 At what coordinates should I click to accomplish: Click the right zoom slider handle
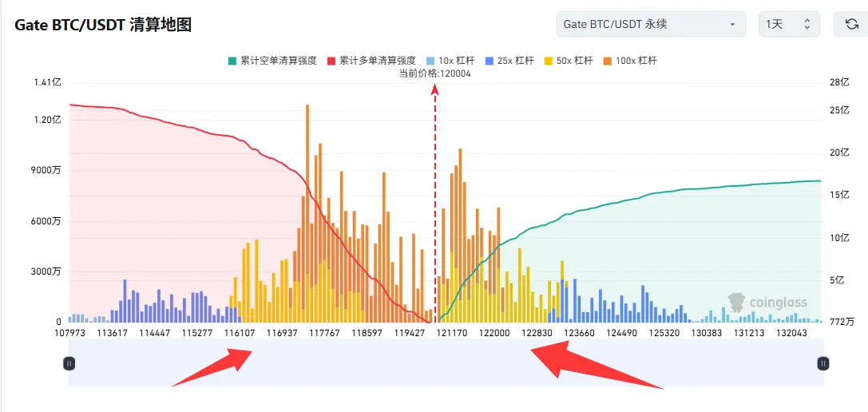click(823, 363)
